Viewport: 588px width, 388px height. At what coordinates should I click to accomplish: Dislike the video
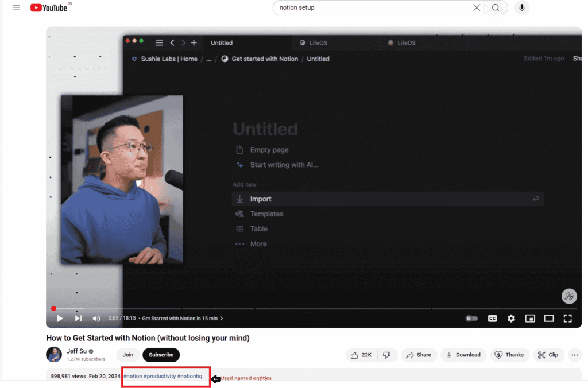(386, 355)
